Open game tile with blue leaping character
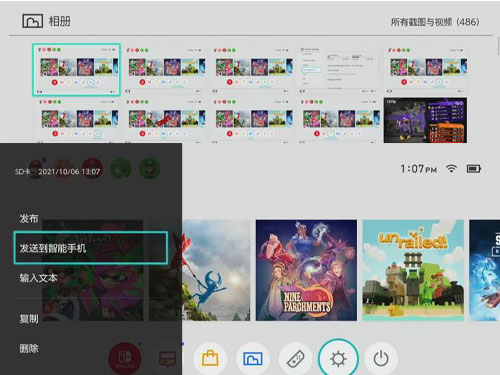The image size is (500, 375). 216,270
